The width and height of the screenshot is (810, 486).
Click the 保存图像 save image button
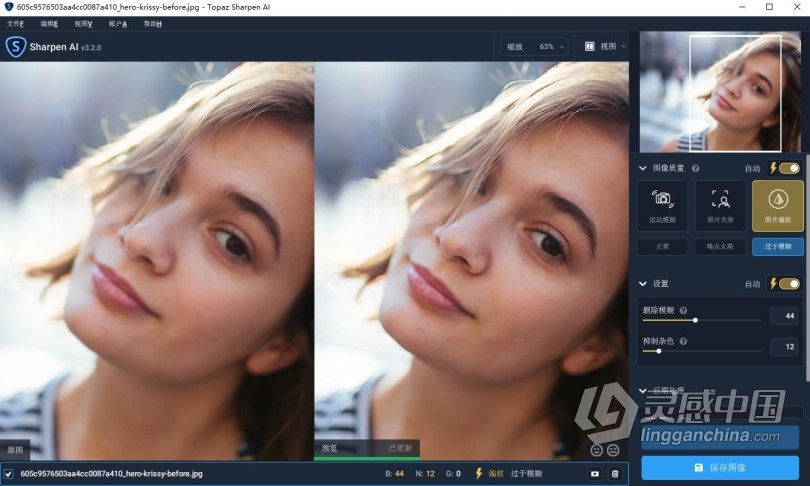[720, 467]
